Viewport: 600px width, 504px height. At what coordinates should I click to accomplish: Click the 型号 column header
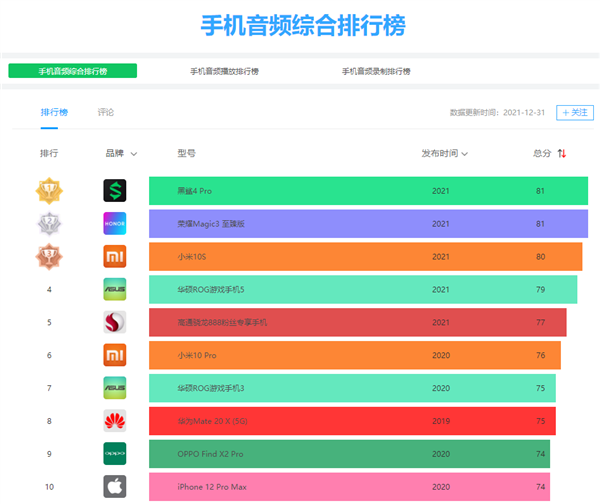tap(186, 153)
